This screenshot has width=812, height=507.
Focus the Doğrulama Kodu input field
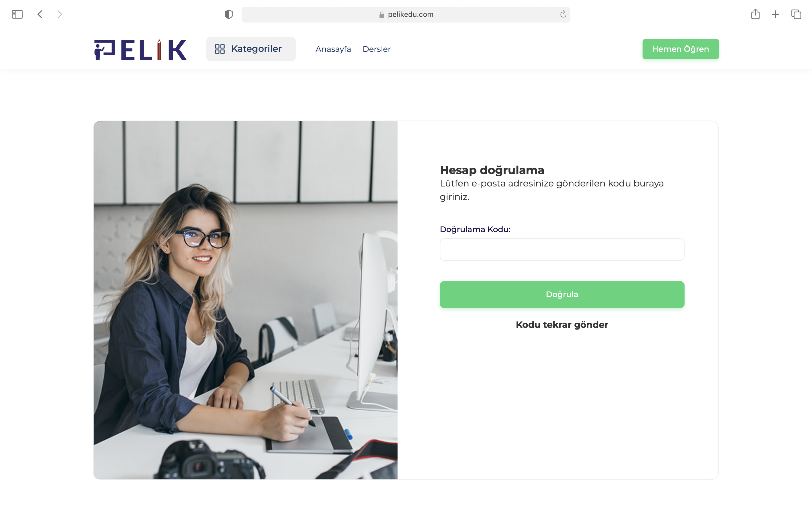click(x=562, y=250)
